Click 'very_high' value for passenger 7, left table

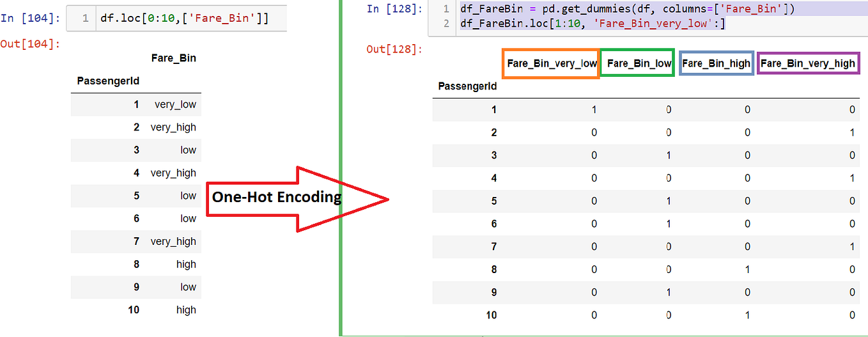[x=173, y=241]
